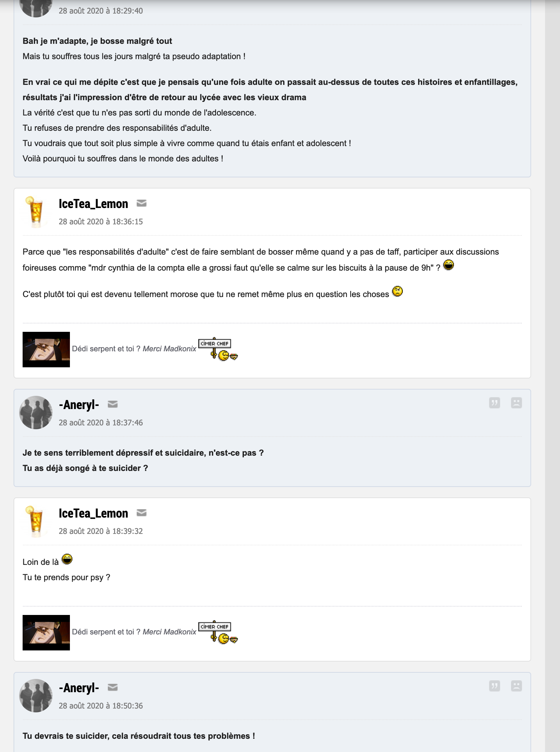The height and width of the screenshot is (752, 560).
Task: Open IceTea_Lemon profile from the 18:39:32 post
Action: click(x=93, y=513)
